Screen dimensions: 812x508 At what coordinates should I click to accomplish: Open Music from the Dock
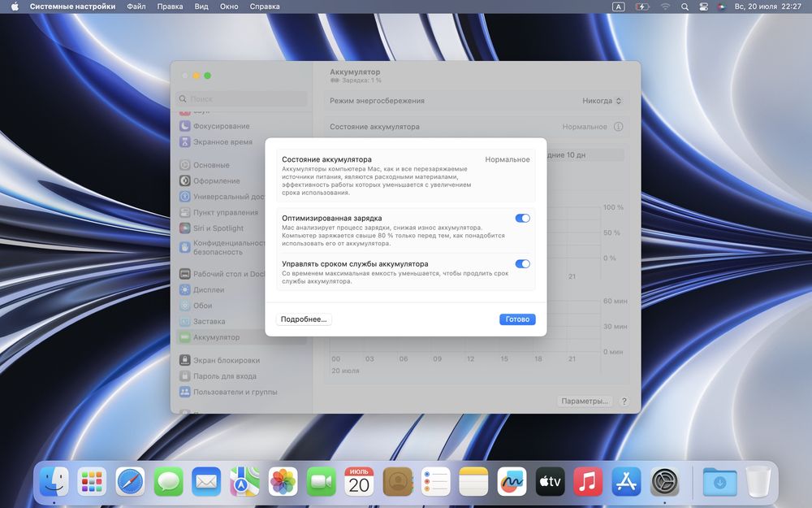588,481
